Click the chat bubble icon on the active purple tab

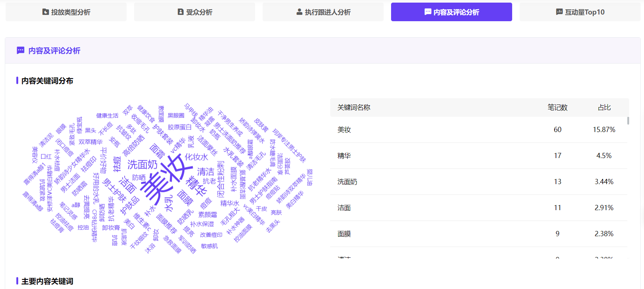pos(428,12)
